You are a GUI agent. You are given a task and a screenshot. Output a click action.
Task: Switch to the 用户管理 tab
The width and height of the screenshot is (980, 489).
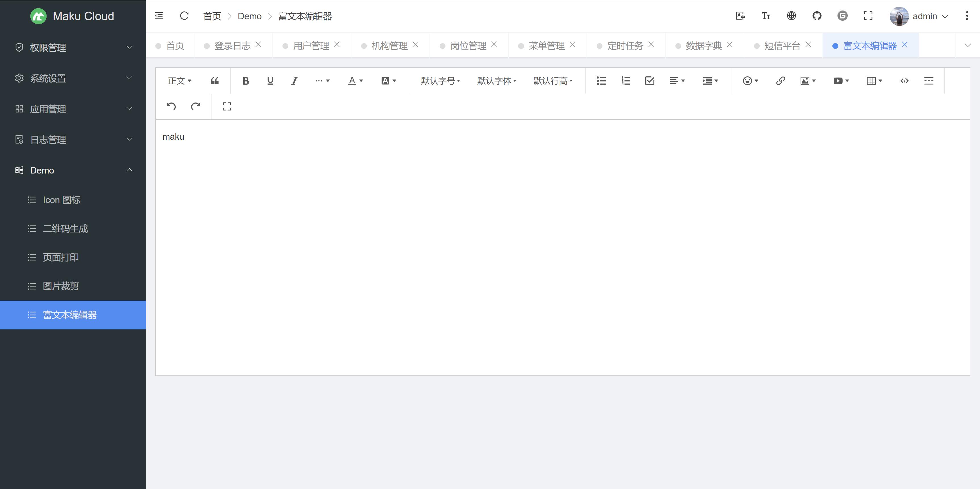(x=311, y=46)
